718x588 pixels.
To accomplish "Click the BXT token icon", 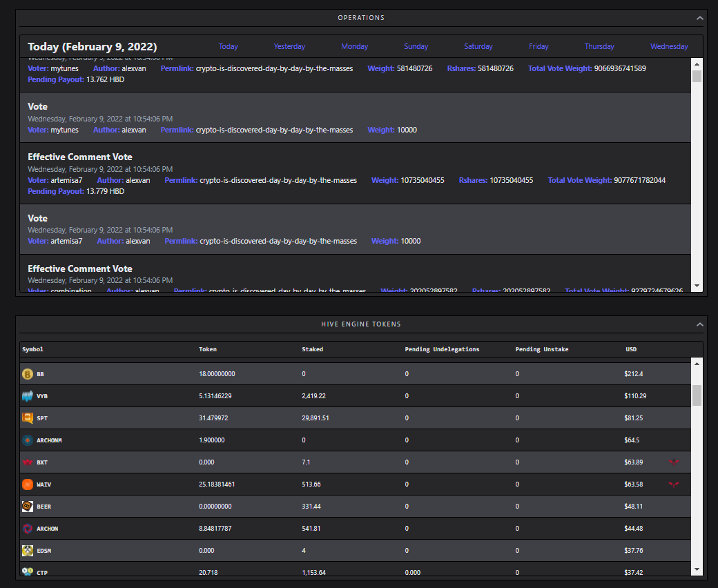I will coord(28,462).
